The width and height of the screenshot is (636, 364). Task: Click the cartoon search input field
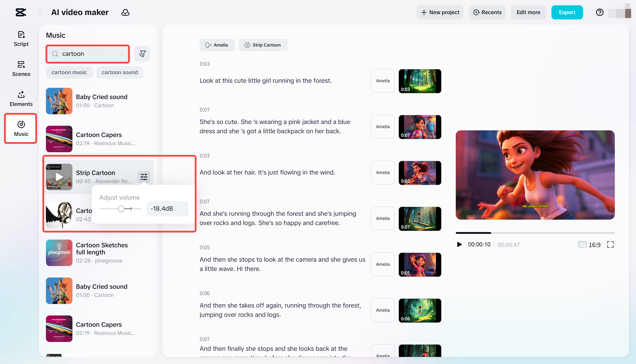88,54
